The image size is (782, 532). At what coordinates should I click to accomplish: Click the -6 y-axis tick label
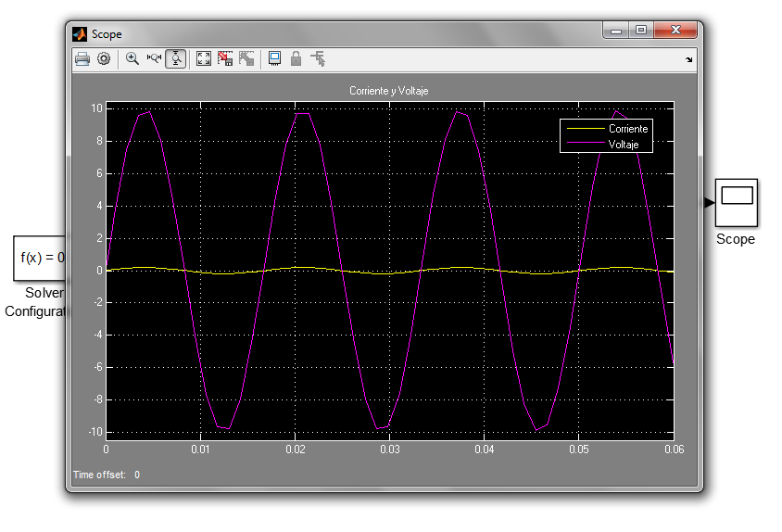(x=97, y=367)
